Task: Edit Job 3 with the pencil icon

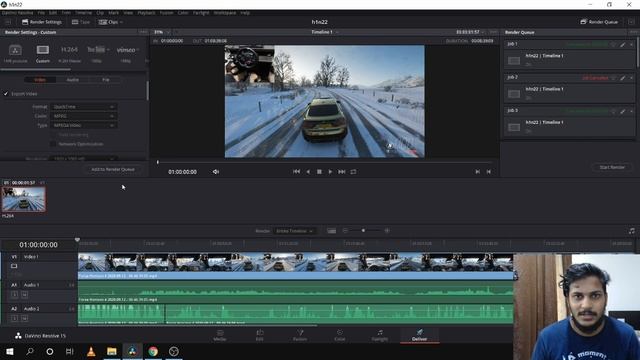Action: (x=622, y=111)
